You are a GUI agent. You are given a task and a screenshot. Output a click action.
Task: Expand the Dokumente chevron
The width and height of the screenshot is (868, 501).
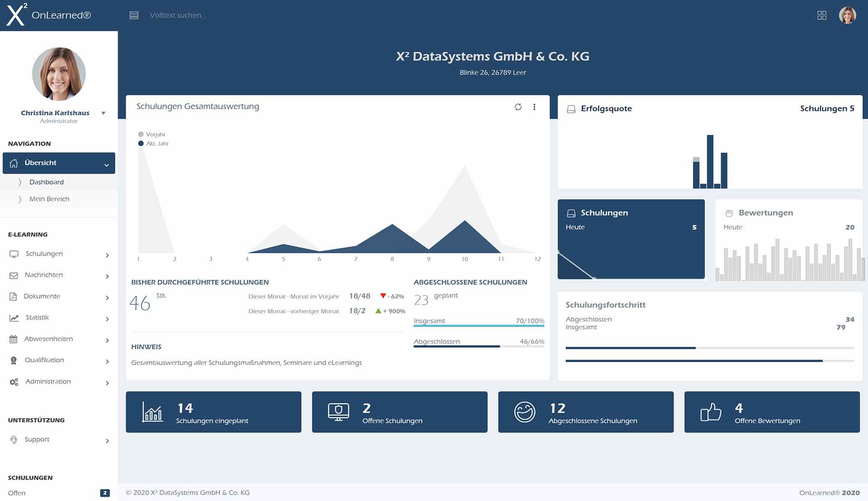[x=107, y=298]
